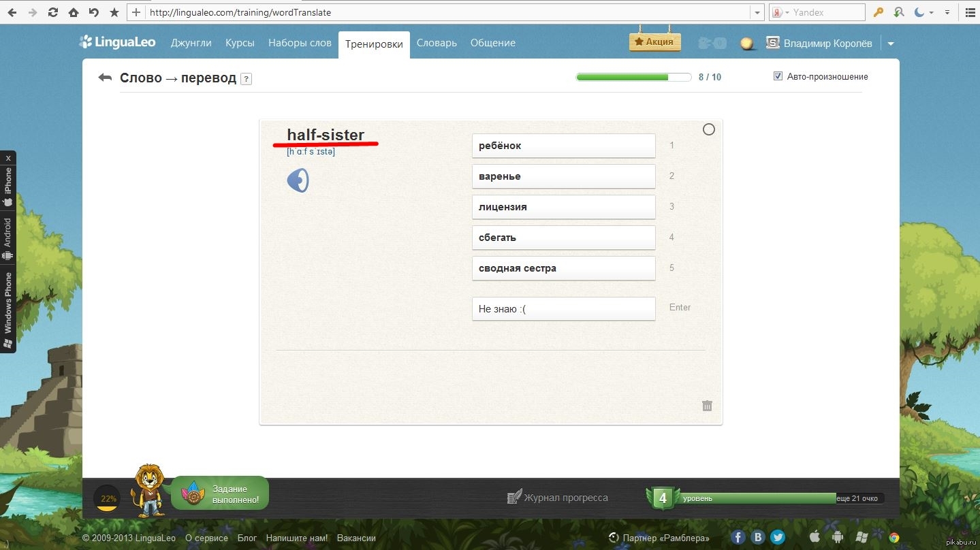Toggle the Авто-произношение checkbox
The height and width of the screenshot is (550, 980).
tap(778, 76)
